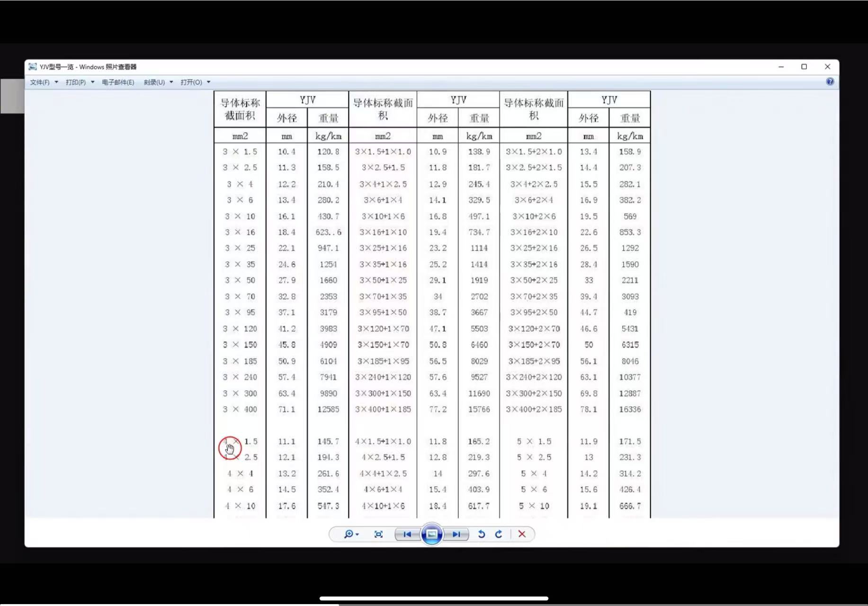The height and width of the screenshot is (606, 868).
Task: Delete the photo with red X
Action: tap(522, 534)
